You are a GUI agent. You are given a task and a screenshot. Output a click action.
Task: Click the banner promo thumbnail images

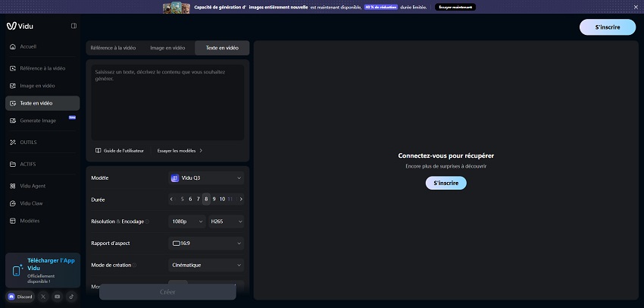coord(177,8)
